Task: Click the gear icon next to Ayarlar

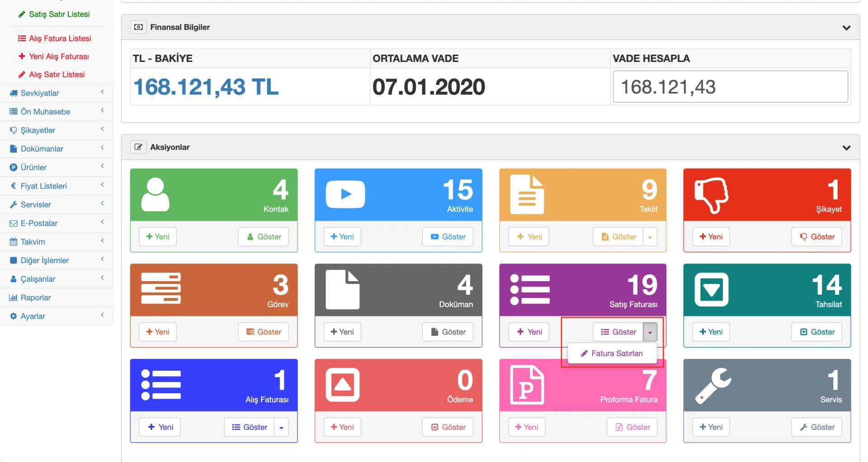Action: coord(14,316)
